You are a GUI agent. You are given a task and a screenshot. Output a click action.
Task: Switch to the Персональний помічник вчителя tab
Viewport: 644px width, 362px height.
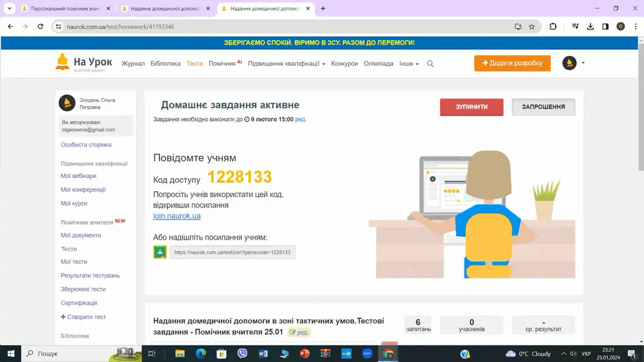(x=66, y=9)
